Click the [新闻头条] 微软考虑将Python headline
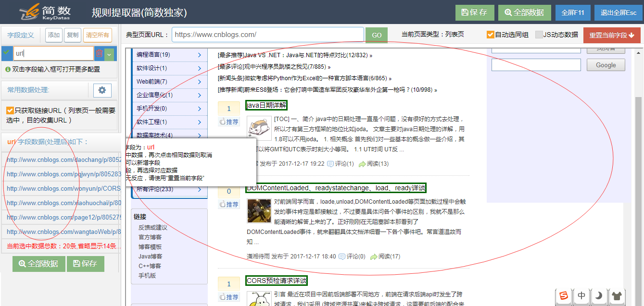The width and height of the screenshot is (644, 306). point(304,78)
